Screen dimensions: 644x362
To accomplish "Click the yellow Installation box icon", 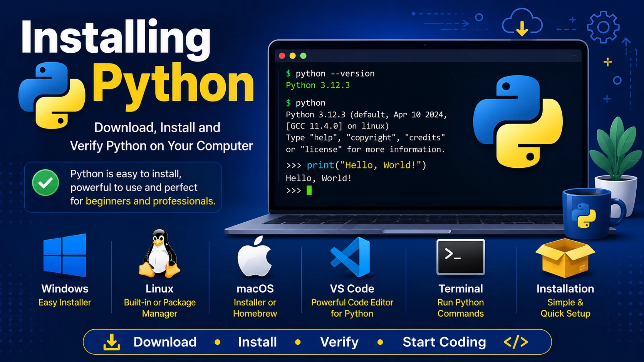I will [565, 258].
